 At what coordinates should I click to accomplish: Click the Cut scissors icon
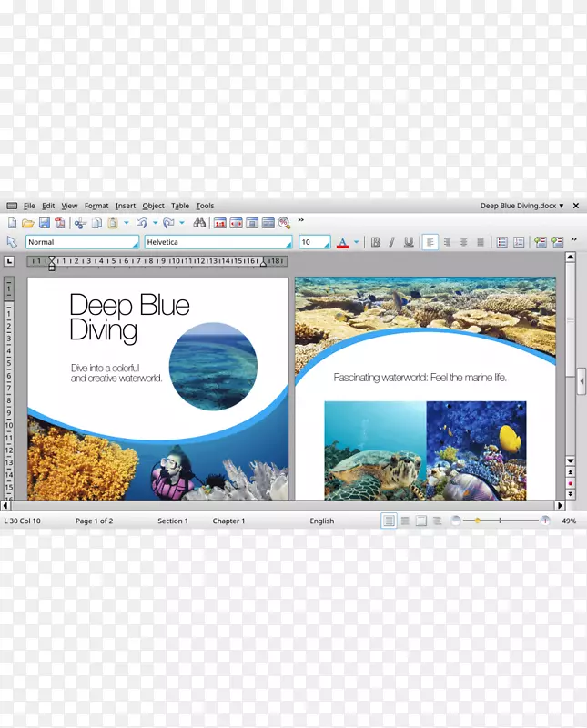tap(80, 223)
